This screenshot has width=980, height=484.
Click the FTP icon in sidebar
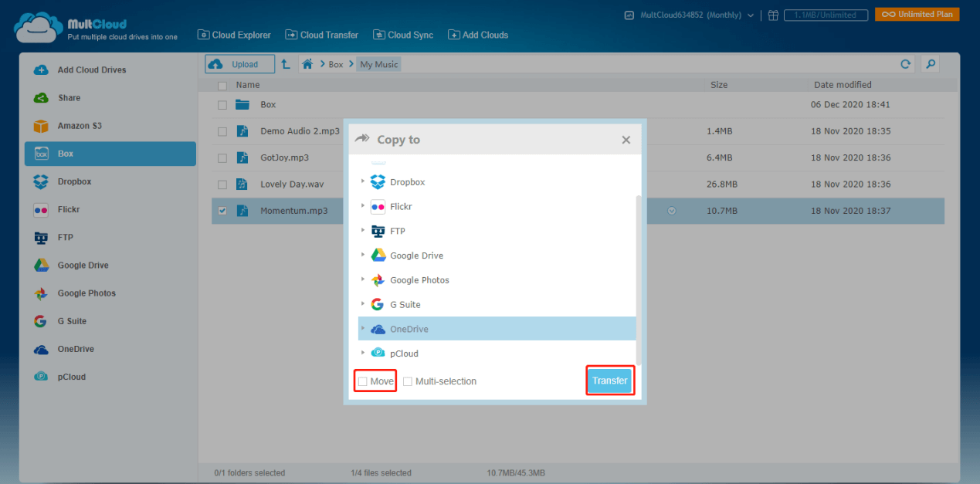point(41,238)
